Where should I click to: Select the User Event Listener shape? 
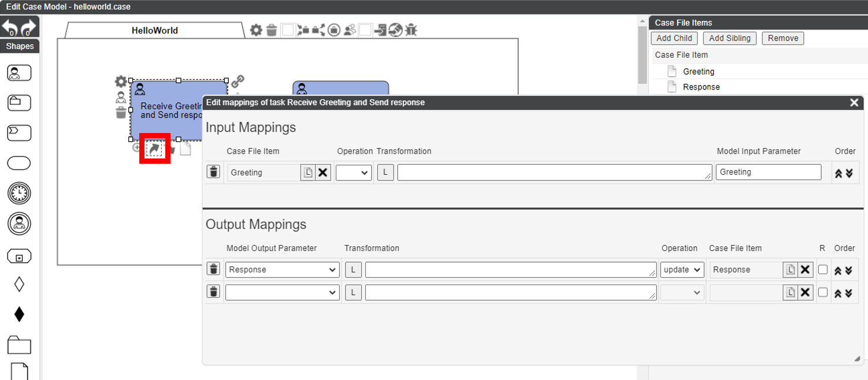pyautogui.click(x=19, y=223)
